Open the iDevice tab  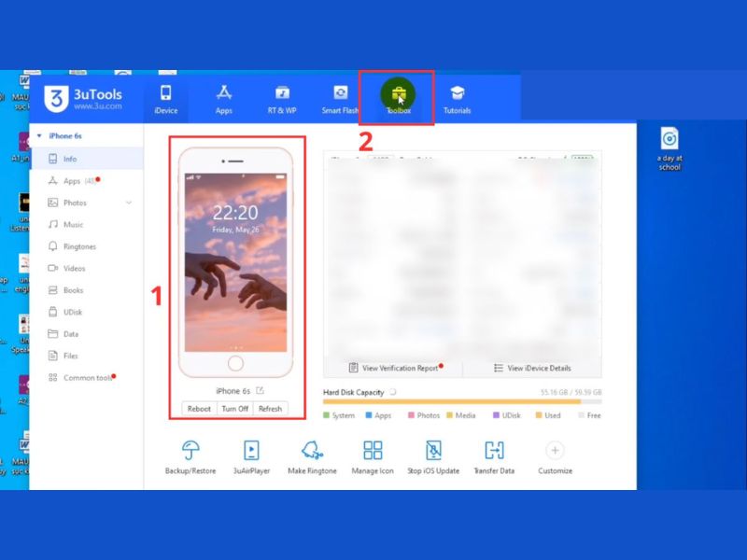click(166, 100)
